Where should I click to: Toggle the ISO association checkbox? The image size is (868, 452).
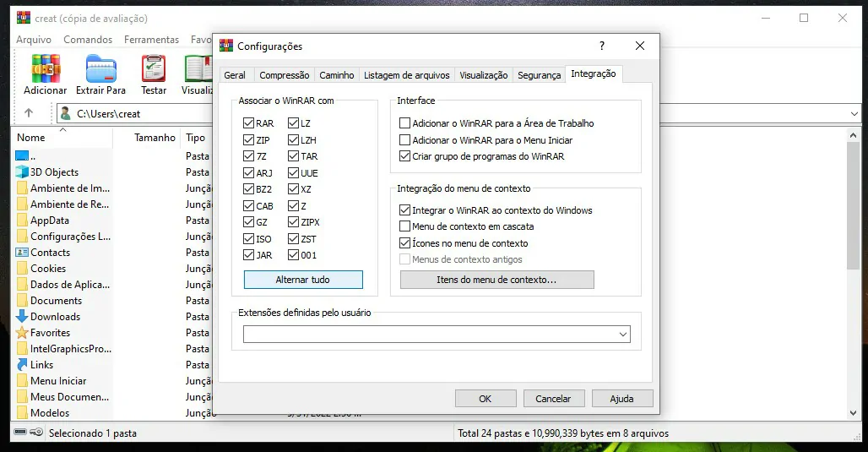click(248, 239)
